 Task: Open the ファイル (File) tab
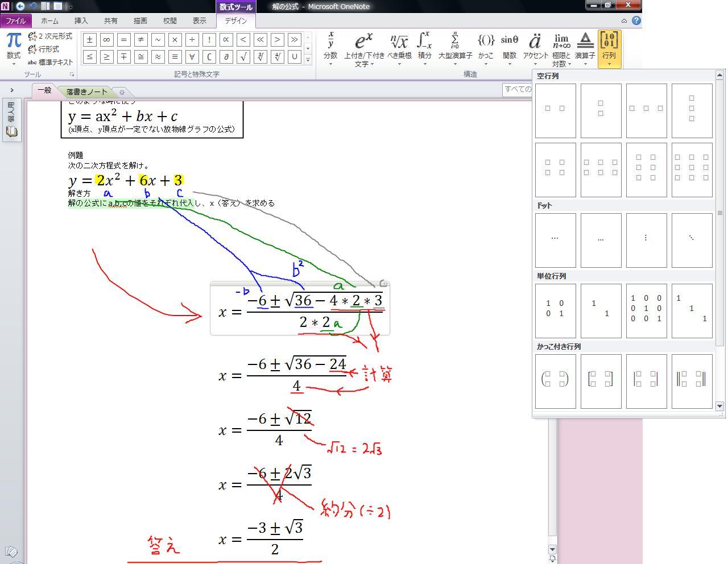point(16,20)
